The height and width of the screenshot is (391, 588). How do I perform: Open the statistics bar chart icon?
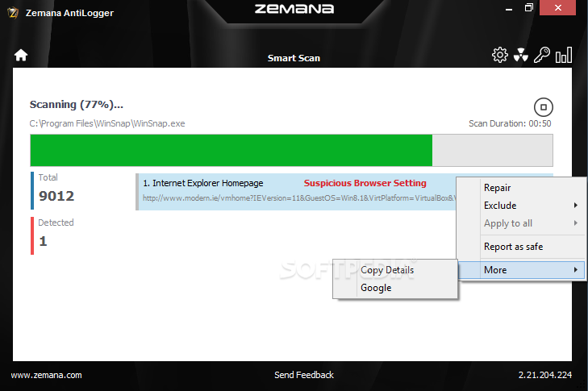point(564,55)
